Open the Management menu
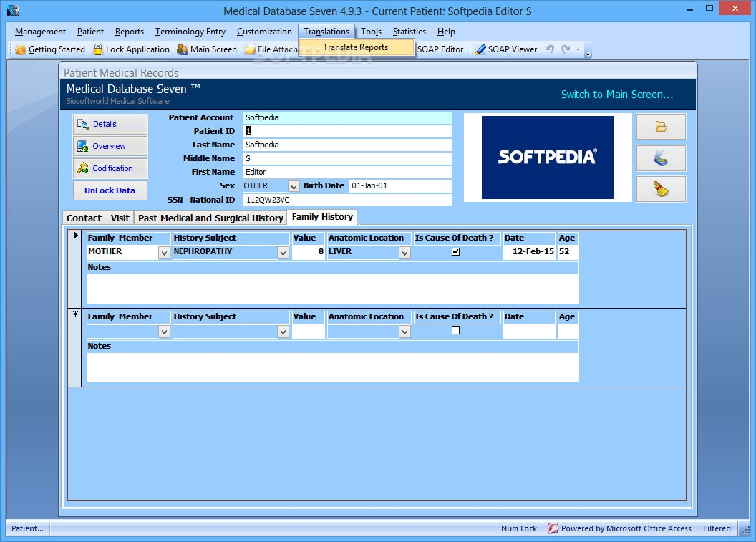This screenshot has width=756, height=542. click(x=41, y=32)
